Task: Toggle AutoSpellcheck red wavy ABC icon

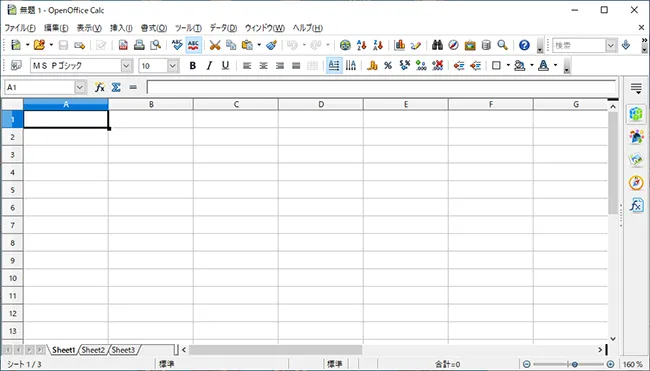Action: click(194, 45)
